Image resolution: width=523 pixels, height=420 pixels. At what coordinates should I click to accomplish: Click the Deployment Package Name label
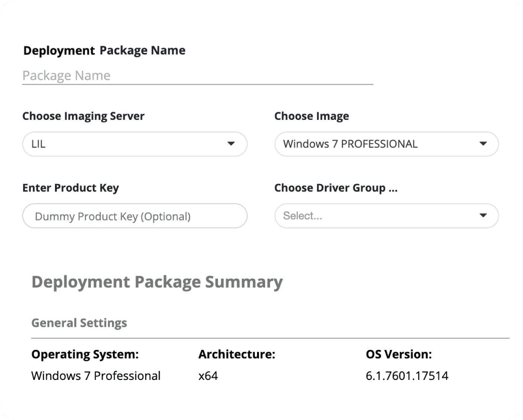point(104,50)
